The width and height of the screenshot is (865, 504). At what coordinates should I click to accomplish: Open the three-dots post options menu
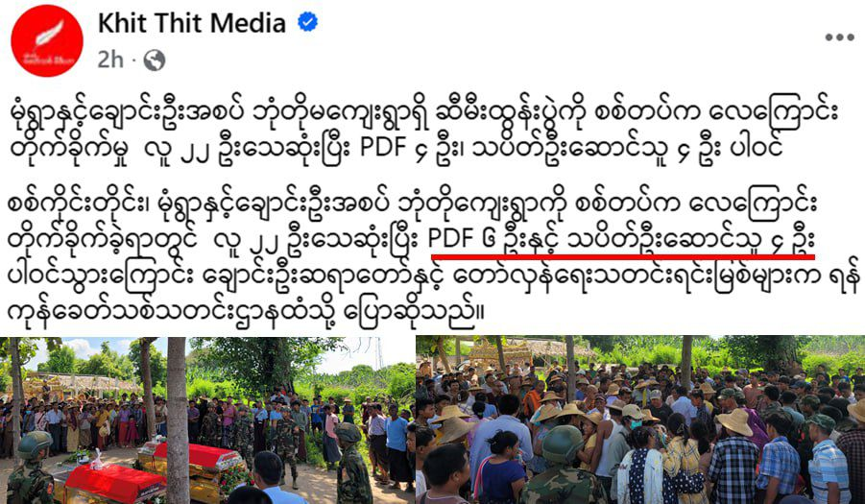point(839,37)
